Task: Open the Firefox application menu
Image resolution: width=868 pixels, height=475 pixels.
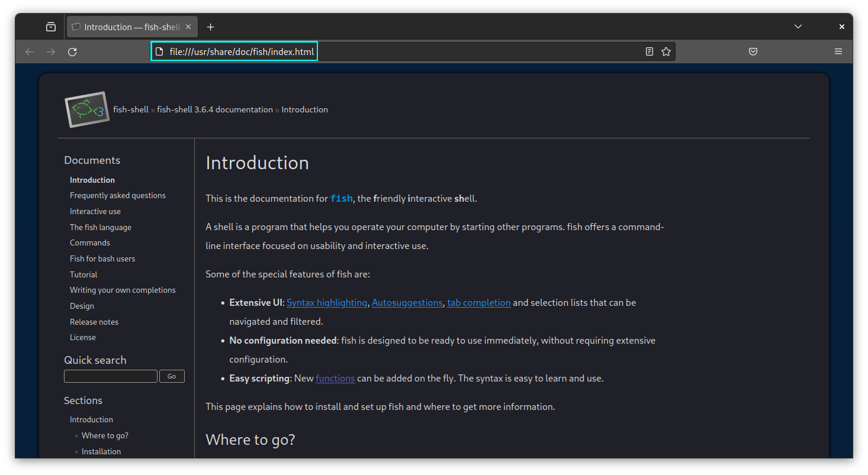Action: click(x=838, y=51)
